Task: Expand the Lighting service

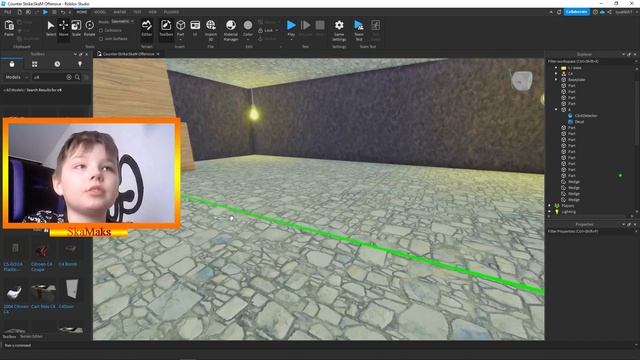Action: coord(549,212)
